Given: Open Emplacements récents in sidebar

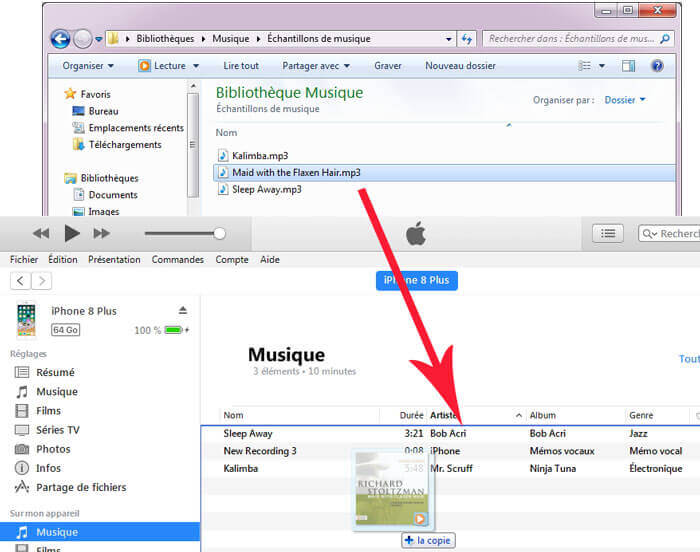Looking at the screenshot, I should click(128, 128).
